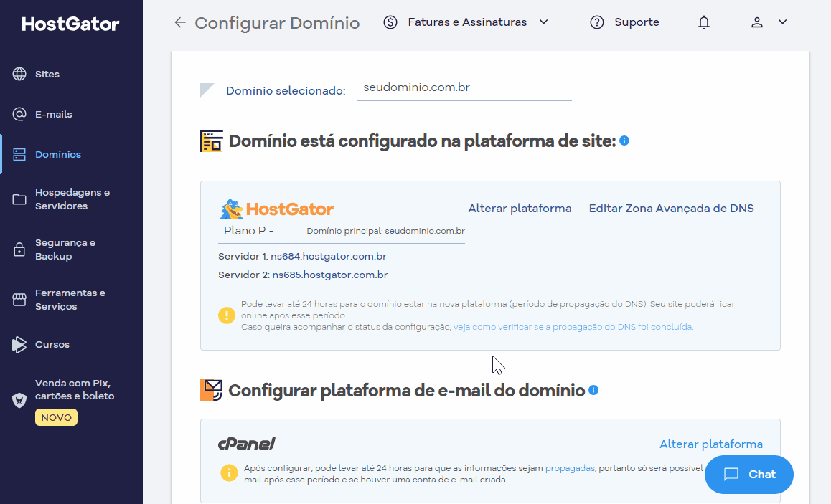Click Editar Zona Avançada de DNS

pos(672,209)
